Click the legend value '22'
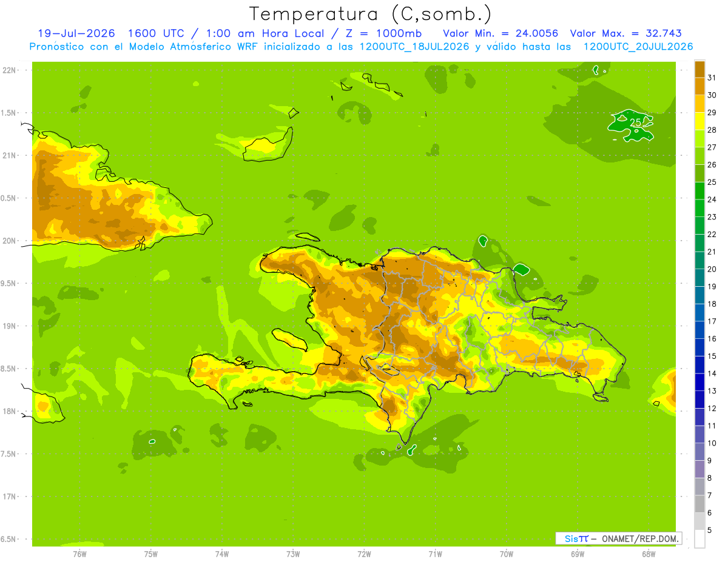Image resolution: width=728 pixels, height=562 pixels. [x=712, y=235]
